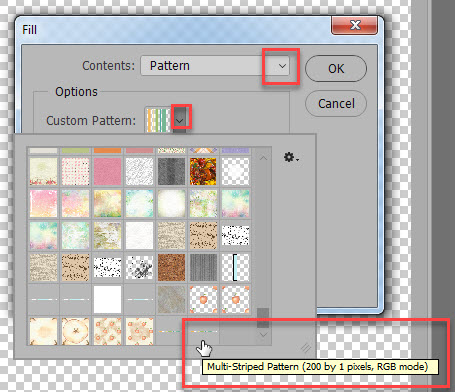
Task: Choose the pure white square pattern
Action: coord(107,299)
